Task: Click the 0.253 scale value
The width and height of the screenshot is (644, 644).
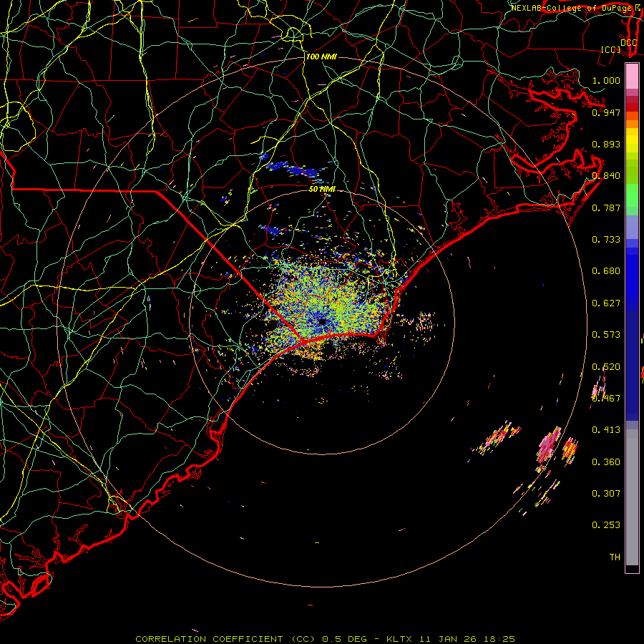Action: [x=606, y=525]
